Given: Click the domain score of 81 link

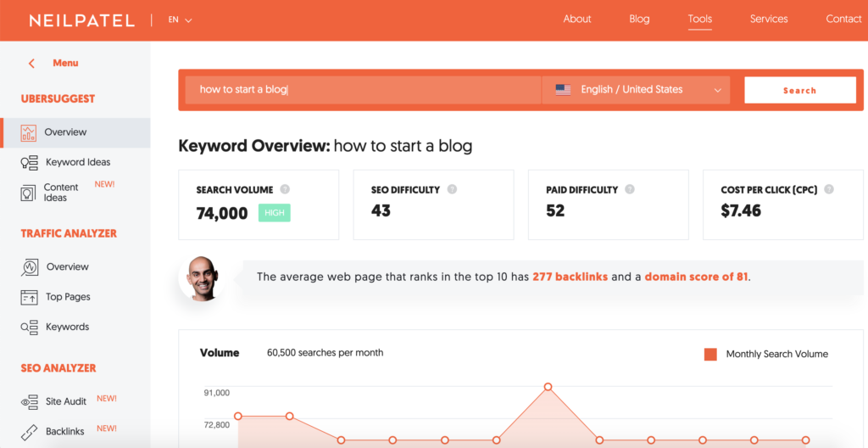Looking at the screenshot, I should pos(697,276).
